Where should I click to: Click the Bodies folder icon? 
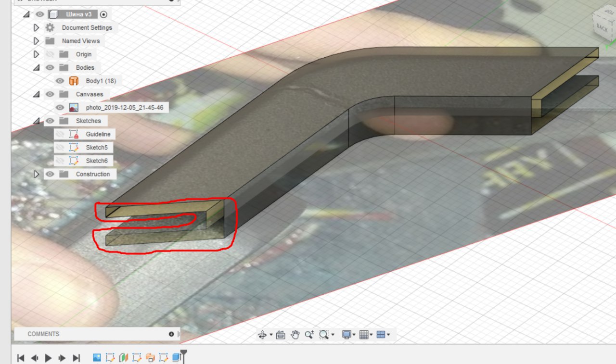coord(64,67)
